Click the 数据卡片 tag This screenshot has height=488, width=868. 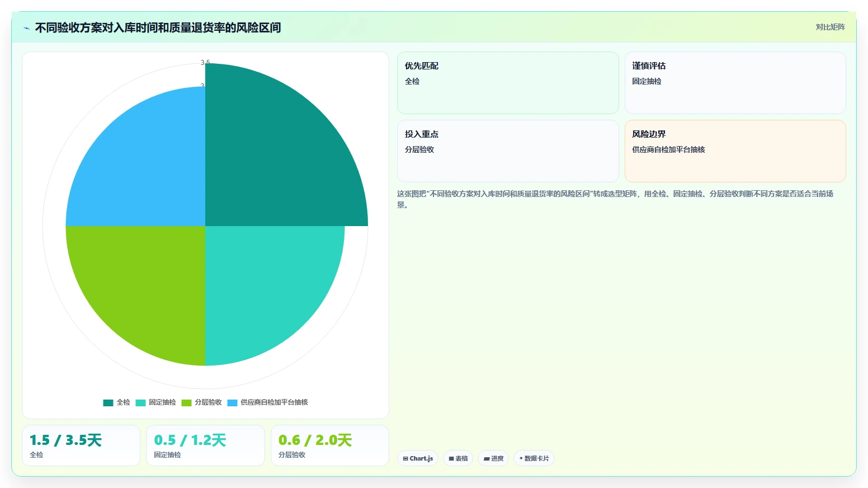(x=534, y=458)
